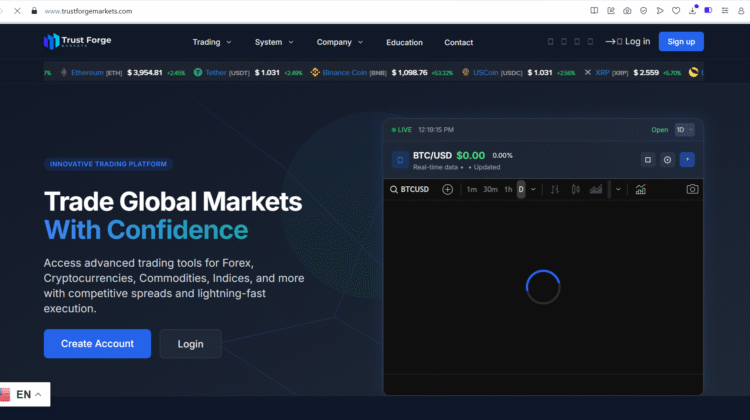
Task: Click the heart favorites icon in browser toolbar
Action: pyautogui.click(x=676, y=10)
